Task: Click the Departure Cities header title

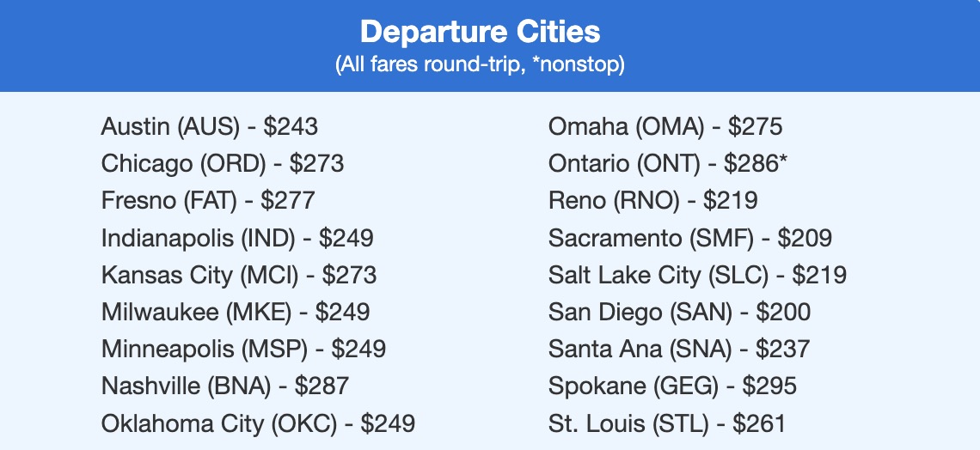Action: 480,33
